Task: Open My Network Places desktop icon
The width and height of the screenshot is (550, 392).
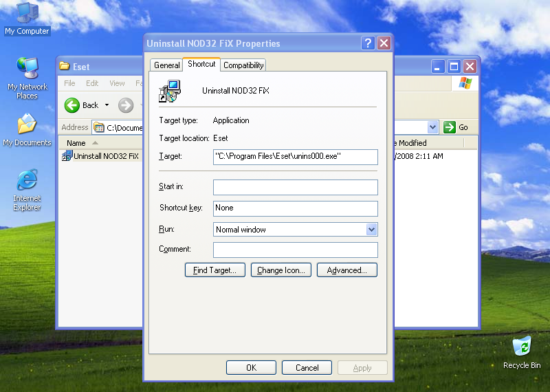Action: (27, 78)
